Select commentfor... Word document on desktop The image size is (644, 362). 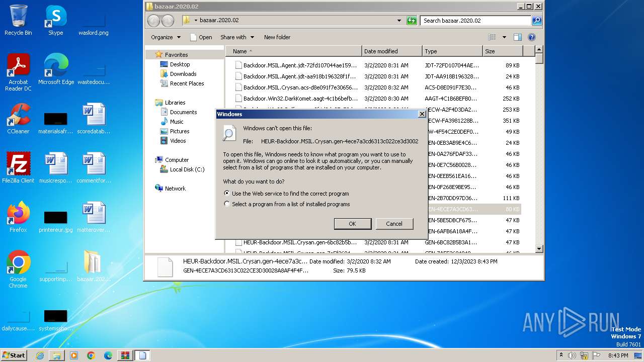pos(94,168)
